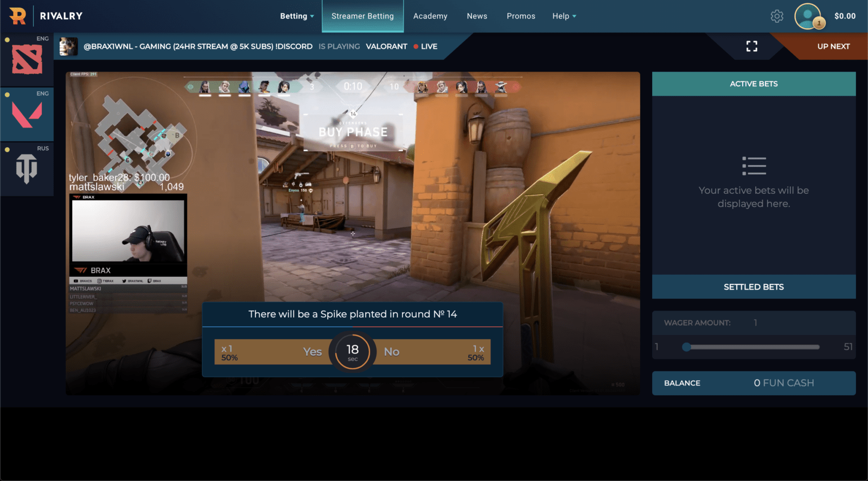This screenshot has width=868, height=481.
Task: Open the News section
Action: point(477,16)
